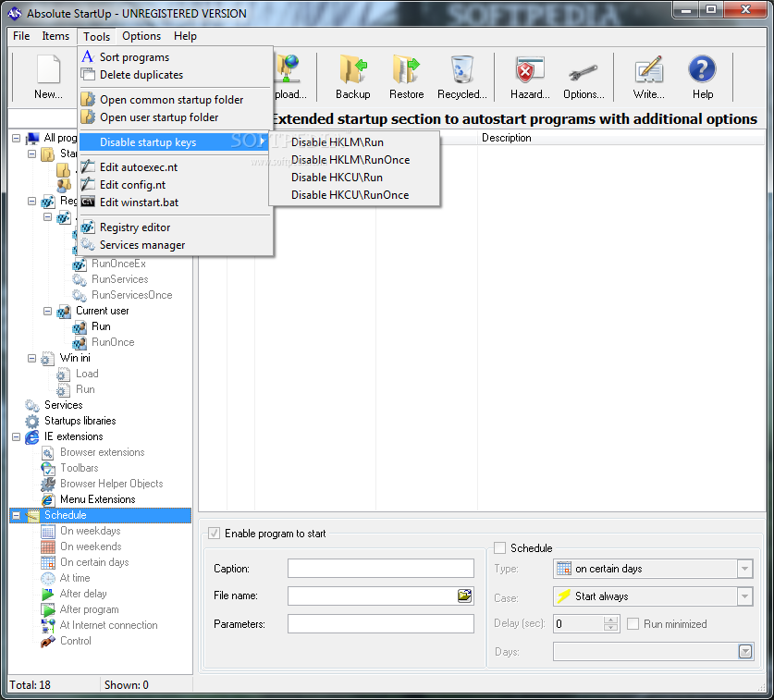Viewport: 774px width, 700px height.
Task: Click the Restore toolbar icon
Action: tap(406, 68)
